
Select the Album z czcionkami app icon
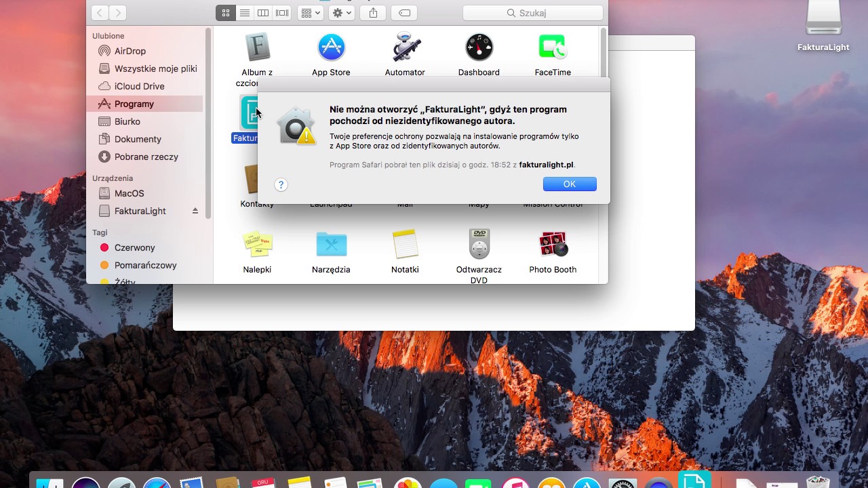[x=257, y=47]
